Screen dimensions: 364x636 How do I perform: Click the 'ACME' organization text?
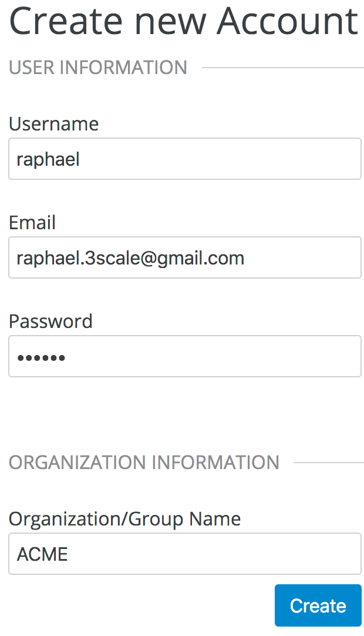pos(42,554)
